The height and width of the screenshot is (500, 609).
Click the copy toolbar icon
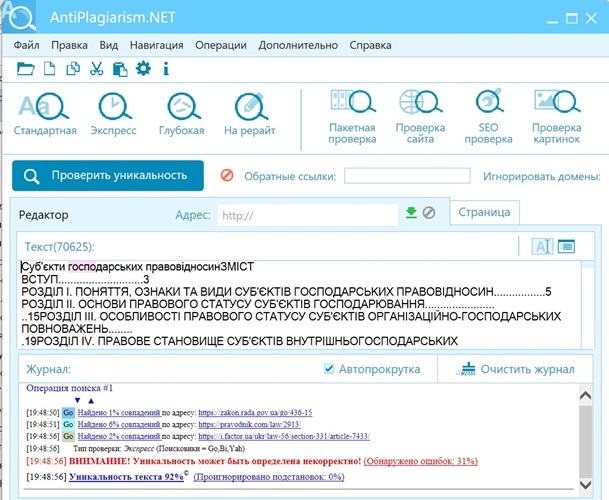tap(73, 69)
